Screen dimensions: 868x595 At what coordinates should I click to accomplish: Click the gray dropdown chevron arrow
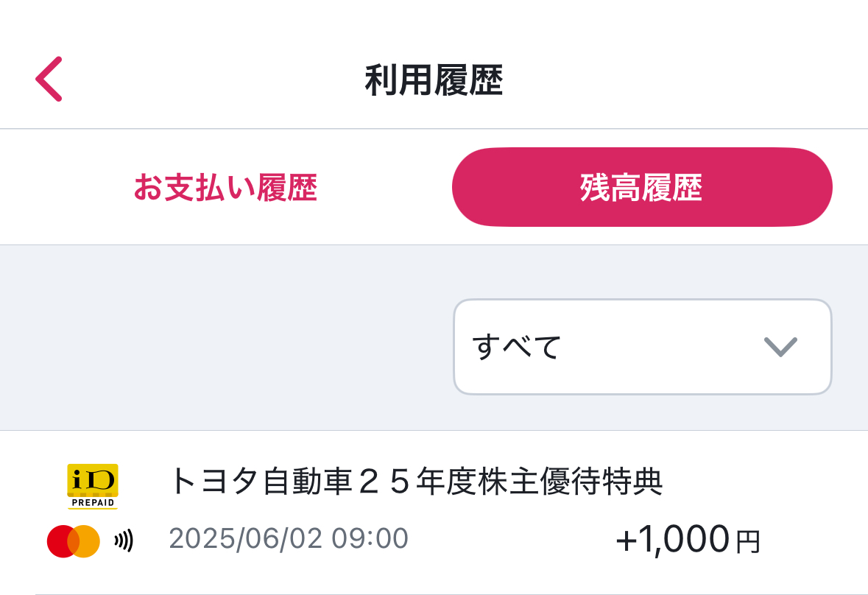[780, 347]
